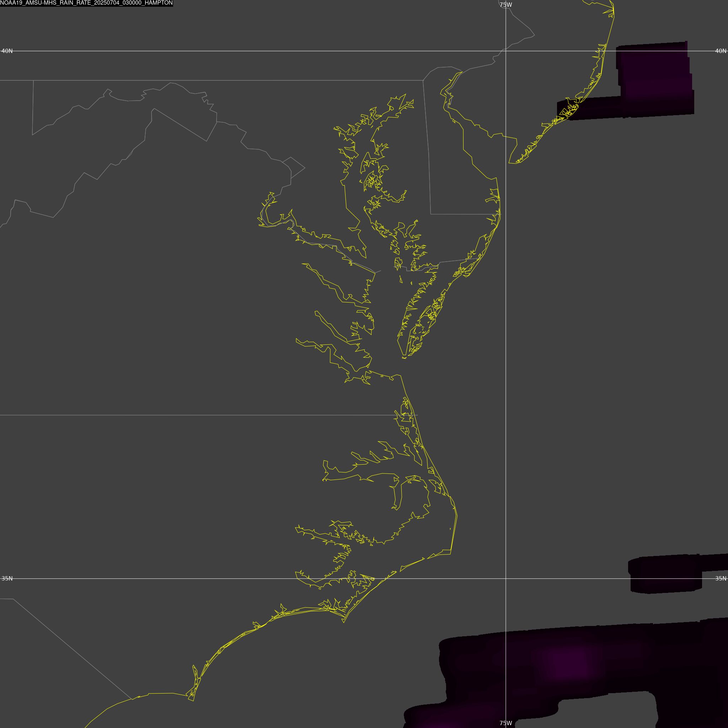
Task: Click the 40N label on the left edge
Action: coord(7,51)
